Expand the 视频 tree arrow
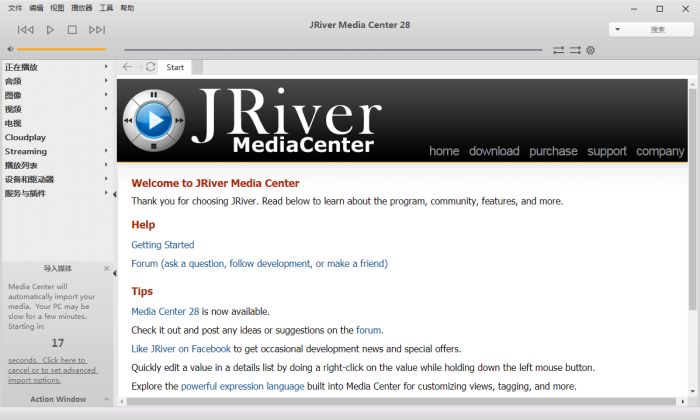Screen dimensions: 700x420 tap(106, 108)
